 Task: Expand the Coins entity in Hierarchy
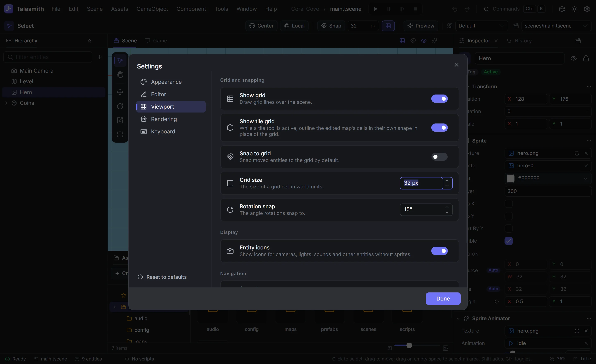6,103
